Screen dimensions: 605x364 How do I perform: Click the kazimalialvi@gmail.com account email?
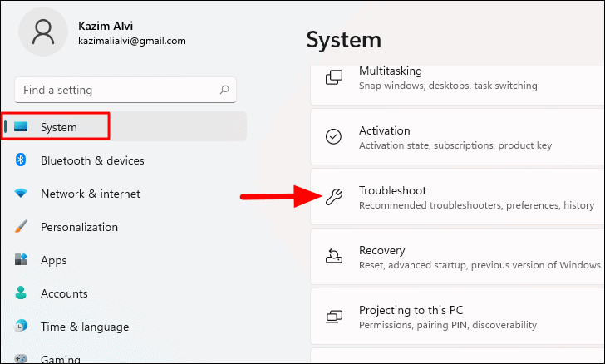(132, 41)
